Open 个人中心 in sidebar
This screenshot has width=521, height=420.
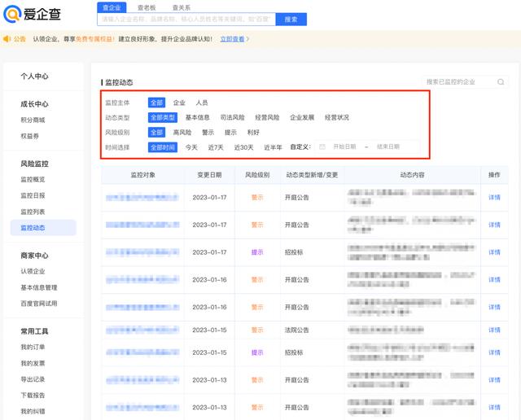34,77
